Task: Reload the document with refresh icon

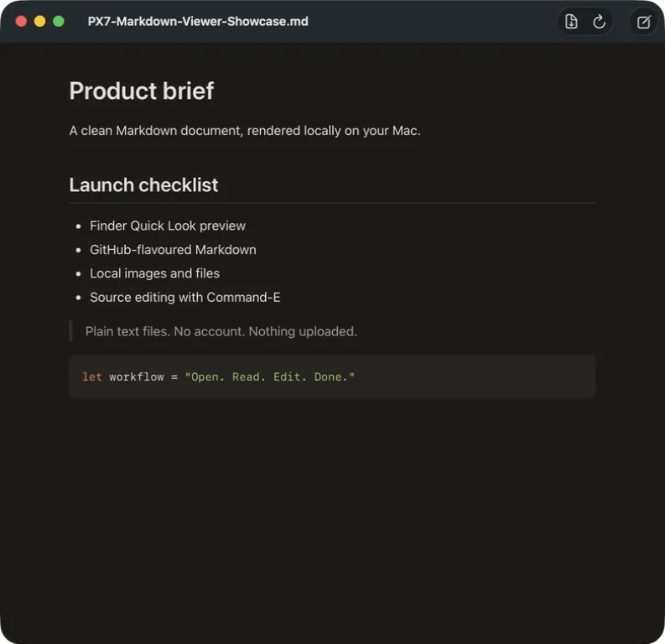Action: click(599, 21)
